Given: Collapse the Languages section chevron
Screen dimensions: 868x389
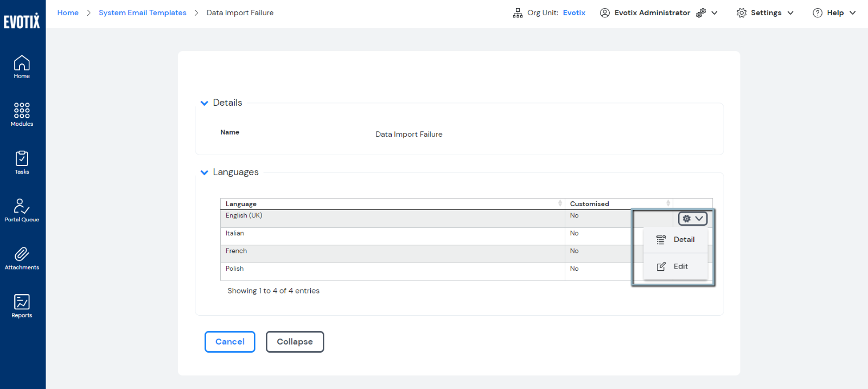Looking at the screenshot, I should pos(205,173).
